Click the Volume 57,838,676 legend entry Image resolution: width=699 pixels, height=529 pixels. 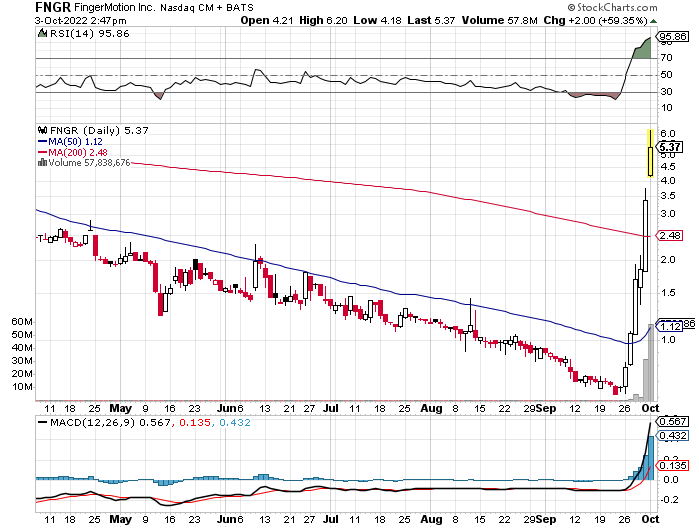(84, 163)
